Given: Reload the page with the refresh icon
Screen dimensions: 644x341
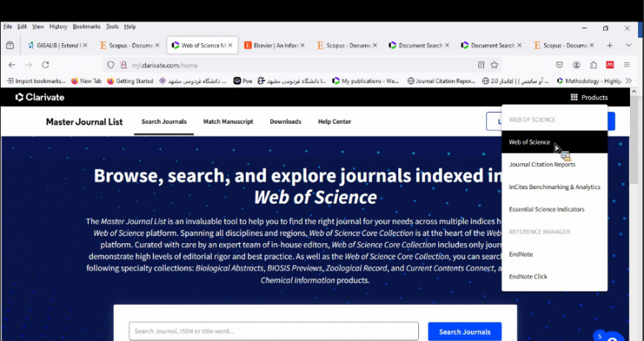Looking at the screenshot, I should click(46, 65).
